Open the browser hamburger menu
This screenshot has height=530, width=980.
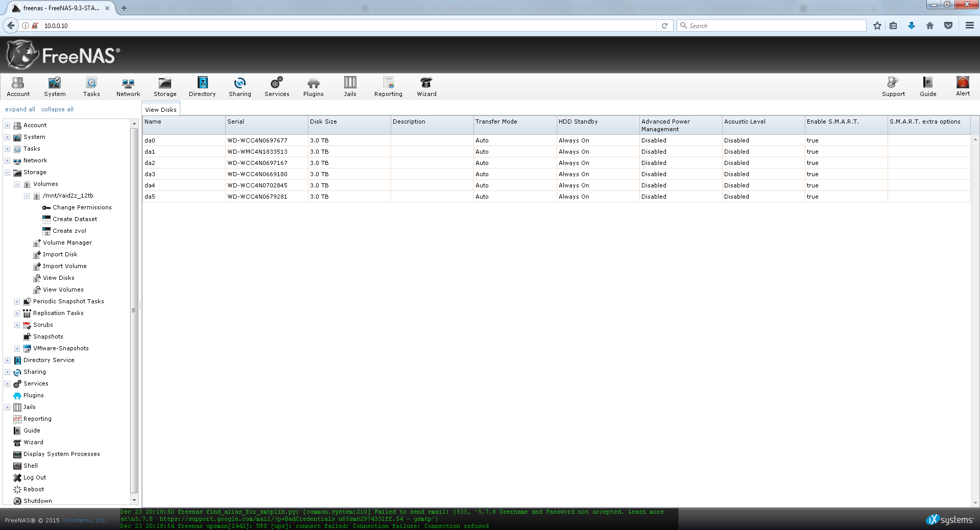pyautogui.click(x=969, y=26)
